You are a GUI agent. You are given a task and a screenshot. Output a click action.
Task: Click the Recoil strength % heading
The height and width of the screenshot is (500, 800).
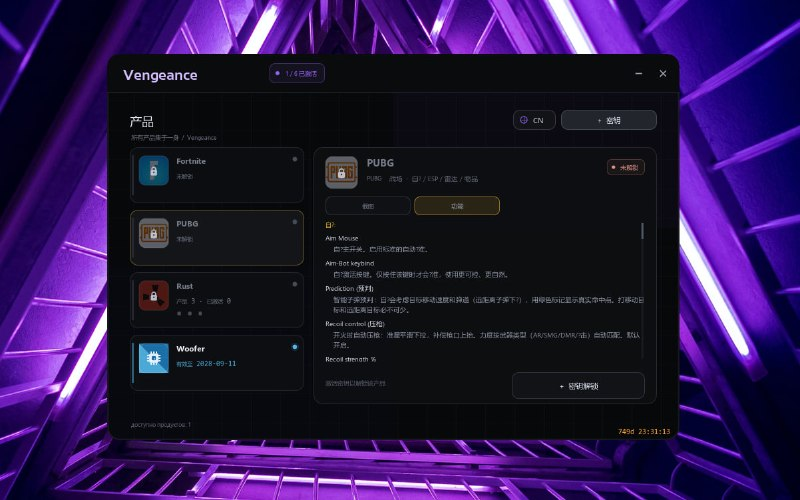351,359
